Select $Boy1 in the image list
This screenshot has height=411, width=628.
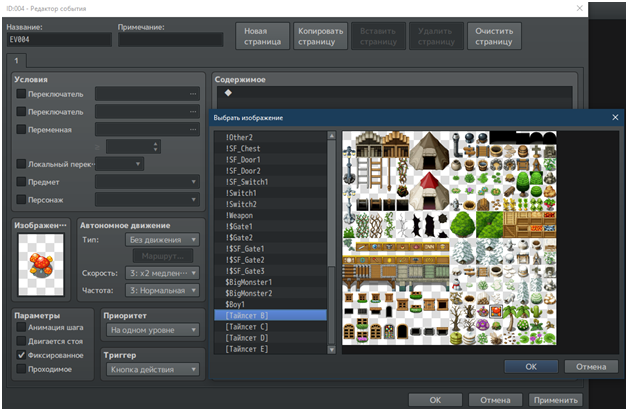pos(270,304)
